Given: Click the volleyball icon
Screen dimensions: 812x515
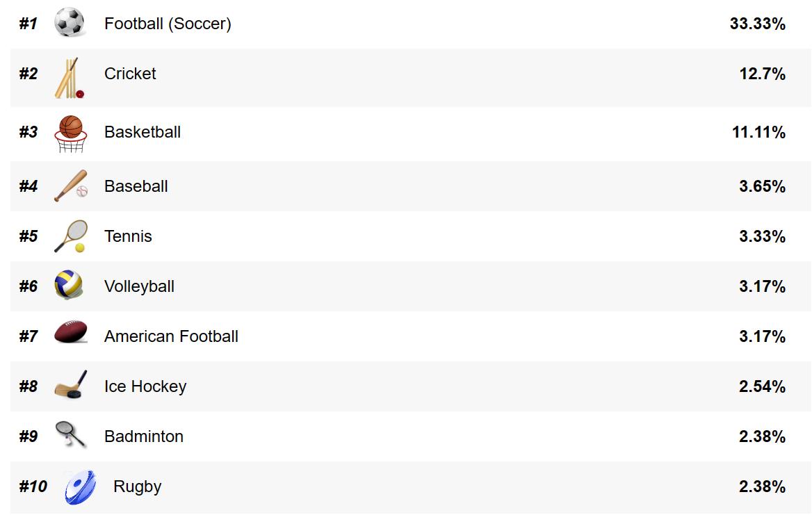Looking at the screenshot, I should (x=69, y=286).
